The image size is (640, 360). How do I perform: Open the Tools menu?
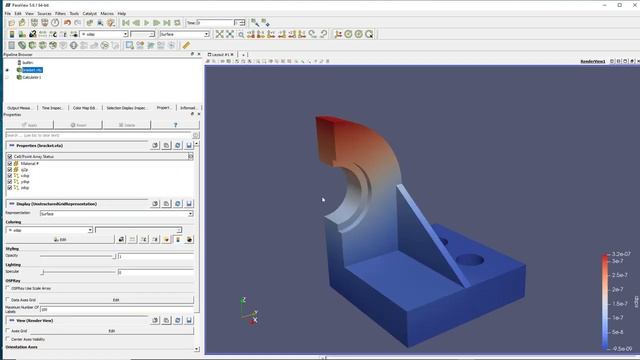[74, 13]
